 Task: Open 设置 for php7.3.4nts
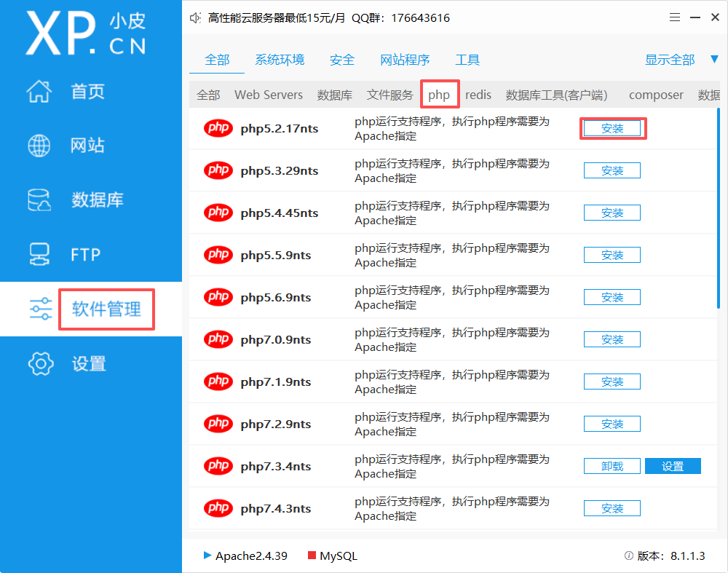coord(673,466)
